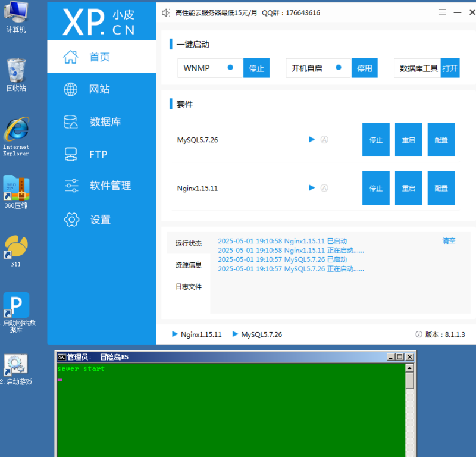
Task: Click the speaker announcement icon in title bar
Action: (166, 12)
